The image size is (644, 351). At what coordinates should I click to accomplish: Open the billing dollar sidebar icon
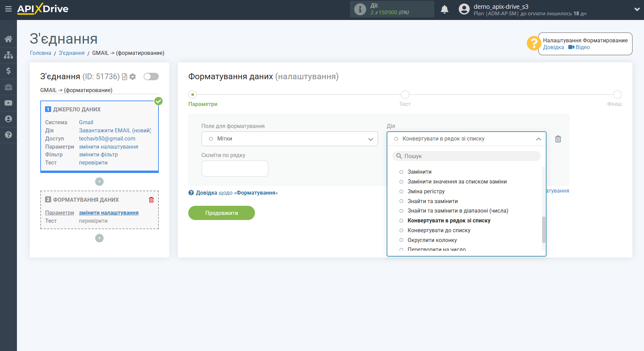[x=8, y=71]
